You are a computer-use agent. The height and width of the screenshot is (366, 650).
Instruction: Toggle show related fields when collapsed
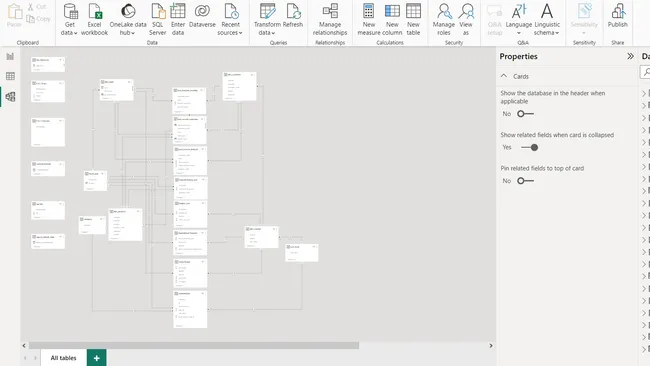click(x=530, y=147)
